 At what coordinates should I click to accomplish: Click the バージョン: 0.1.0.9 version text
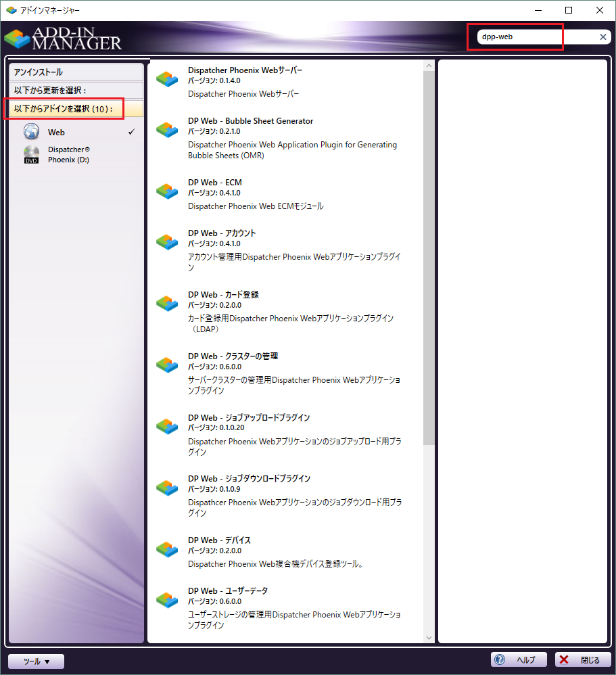[214, 490]
